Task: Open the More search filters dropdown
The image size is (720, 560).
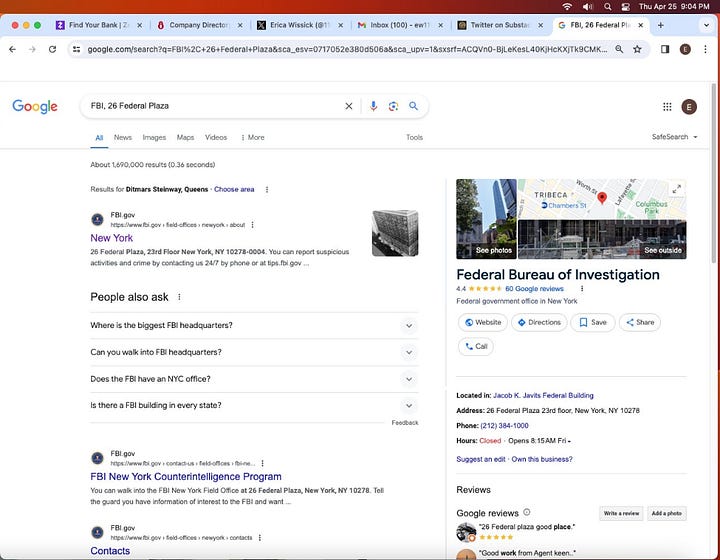Action: (253, 137)
